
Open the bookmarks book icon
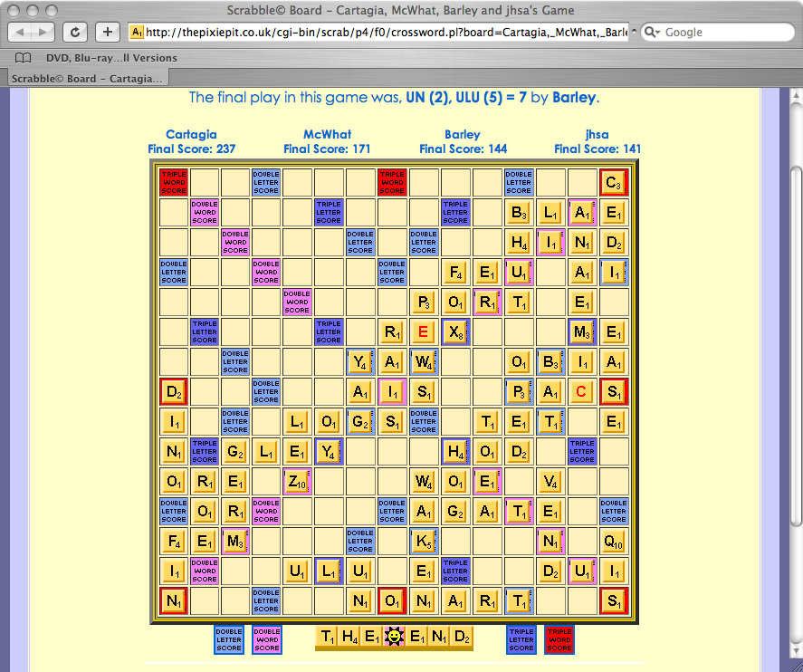tap(23, 58)
